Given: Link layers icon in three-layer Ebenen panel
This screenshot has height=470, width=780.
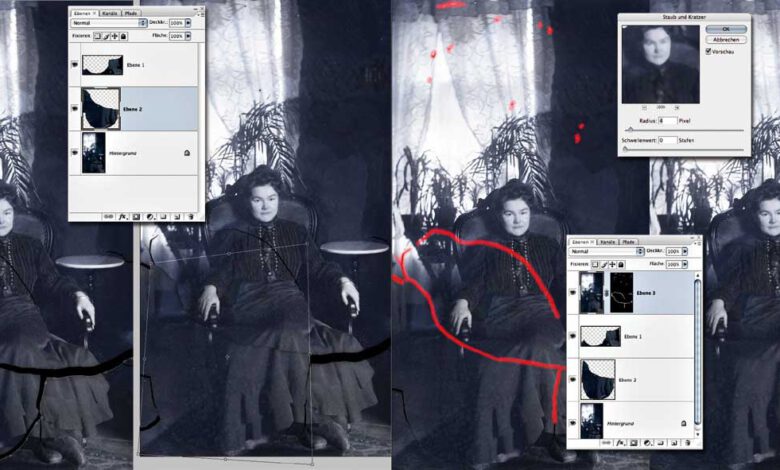Looking at the screenshot, I should click(x=108, y=217).
